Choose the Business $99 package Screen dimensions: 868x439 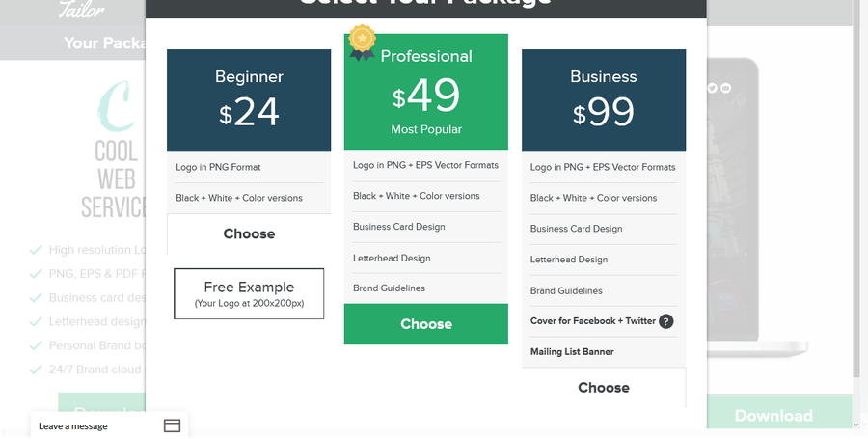pyautogui.click(x=604, y=388)
